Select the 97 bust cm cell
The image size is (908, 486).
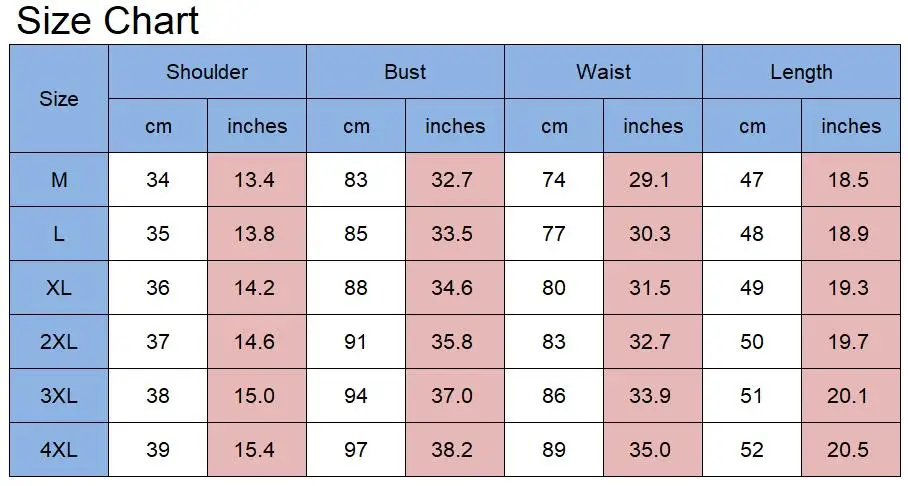356,450
